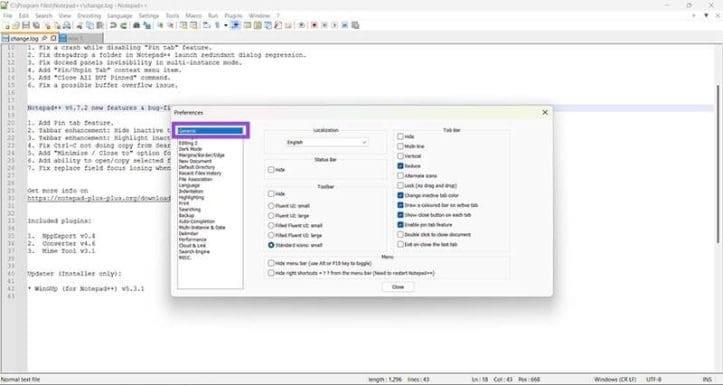Image resolution: width=723 pixels, height=385 pixels.
Task: Create a new file via toolbar icon
Action: coord(7,25)
